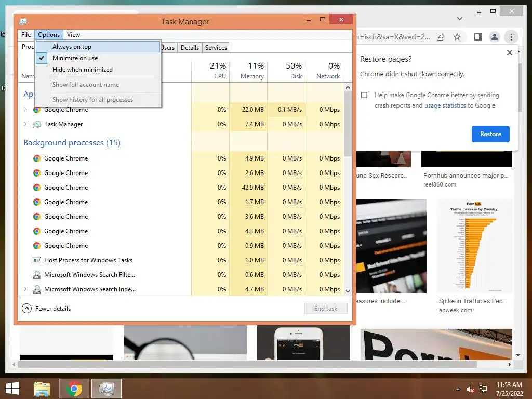Open the File menu in Task Manager
This screenshot has height=399, width=532.
26,35
